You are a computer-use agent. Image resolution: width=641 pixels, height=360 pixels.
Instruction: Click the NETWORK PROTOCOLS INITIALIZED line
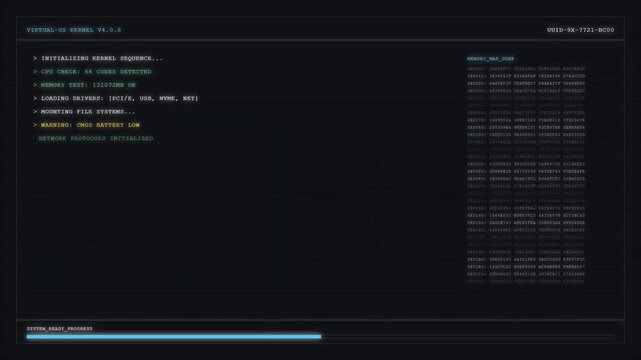point(93,139)
